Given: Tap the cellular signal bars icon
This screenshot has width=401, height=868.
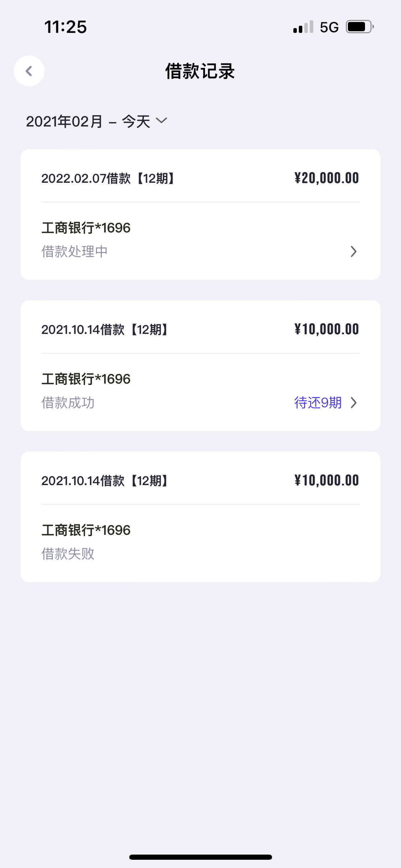Looking at the screenshot, I should point(303,27).
